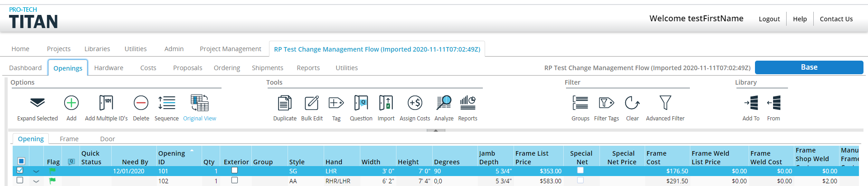Viewport: 868px width, 186px height.
Task: Click the Logout link
Action: (769, 19)
